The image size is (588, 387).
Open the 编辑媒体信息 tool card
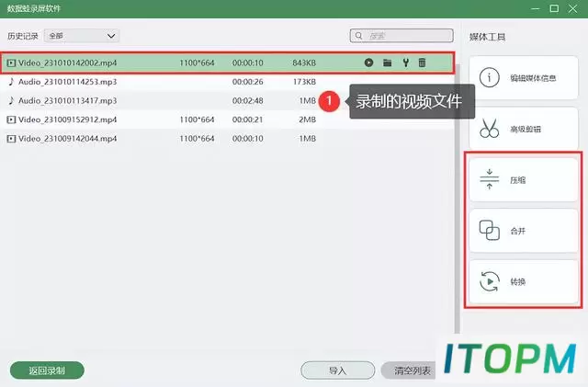(524, 78)
